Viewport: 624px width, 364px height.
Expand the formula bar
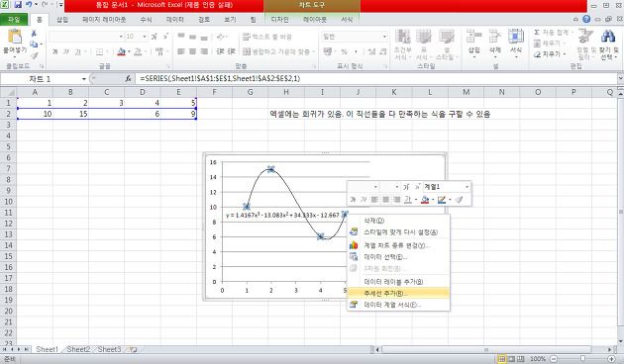(x=620, y=79)
